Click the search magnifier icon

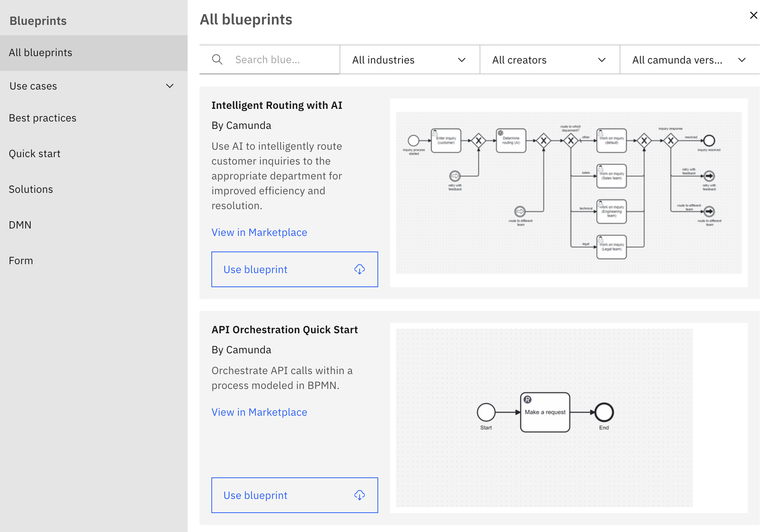point(217,59)
